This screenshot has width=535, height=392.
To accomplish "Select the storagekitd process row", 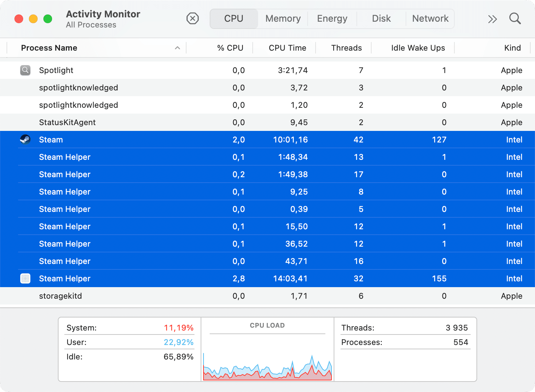I will click(x=267, y=296).
